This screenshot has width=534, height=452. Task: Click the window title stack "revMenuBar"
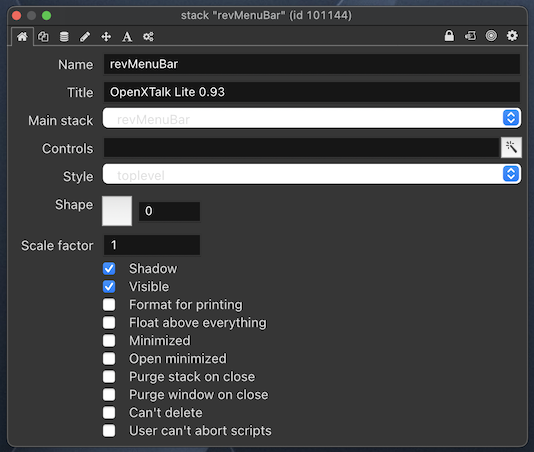point(266,15)
